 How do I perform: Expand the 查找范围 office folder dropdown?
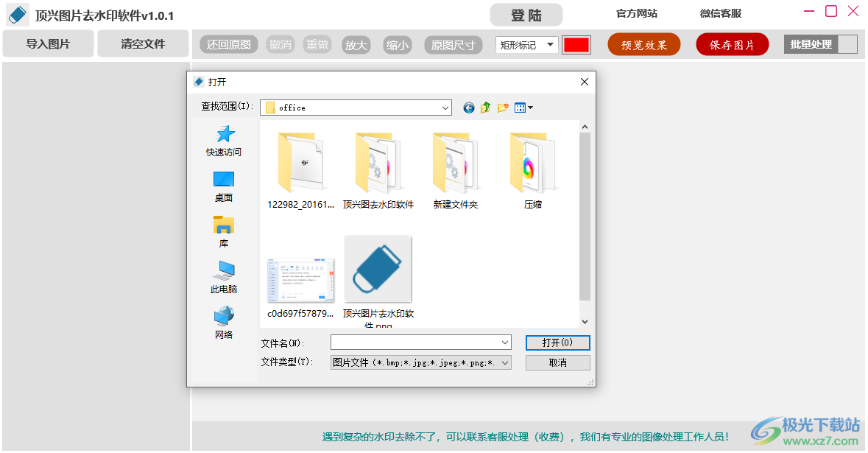click(445, 108)
